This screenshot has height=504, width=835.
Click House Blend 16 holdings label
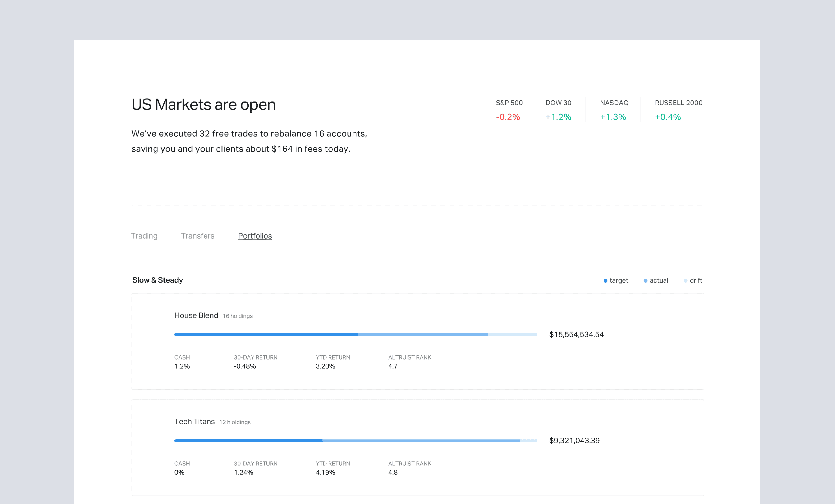[238, 316]
